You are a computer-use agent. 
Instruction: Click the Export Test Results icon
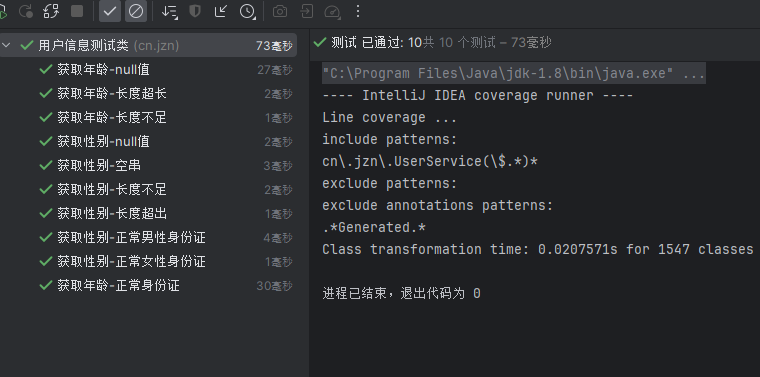pyautogui.click(x=306, y=11)
